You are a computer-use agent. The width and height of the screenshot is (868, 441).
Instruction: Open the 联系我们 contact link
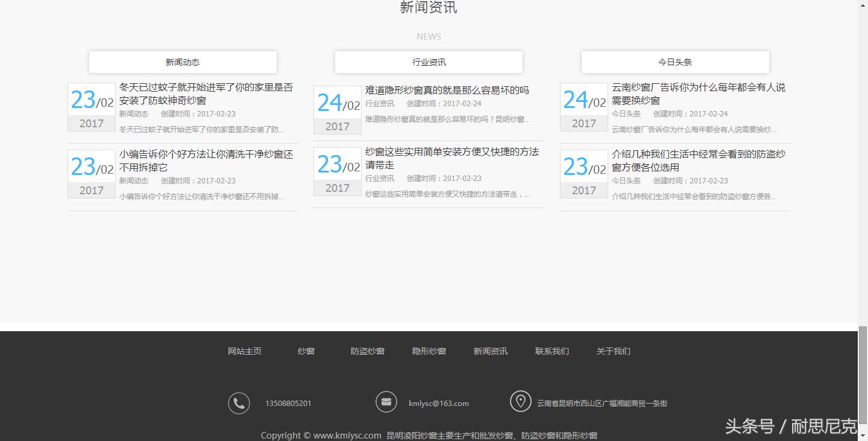pos(552,351)
